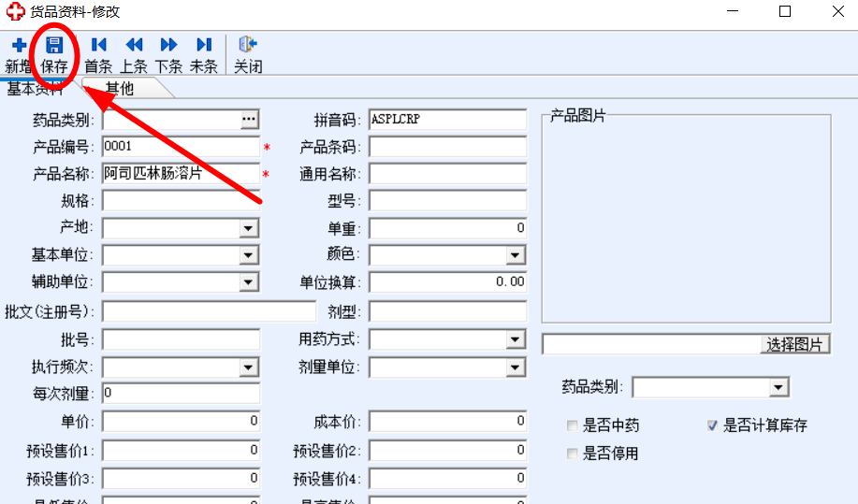Viewport: 858px width, 504px height.
Task: Click the 预设售价4 input
Action: pos(447,479)
